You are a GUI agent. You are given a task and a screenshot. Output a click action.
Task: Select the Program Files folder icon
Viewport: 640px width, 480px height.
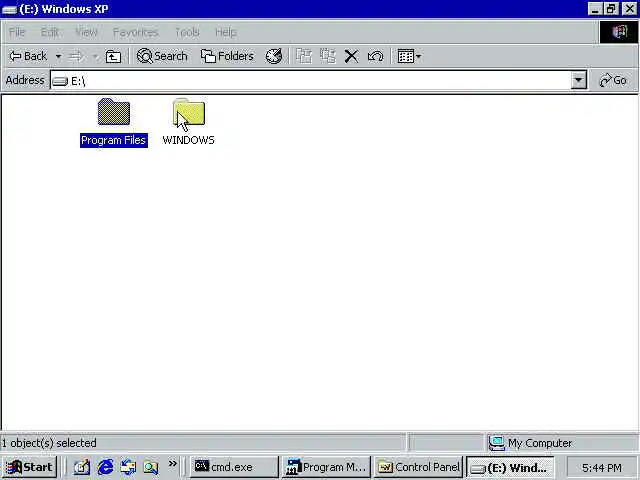(x=114, y=112)
